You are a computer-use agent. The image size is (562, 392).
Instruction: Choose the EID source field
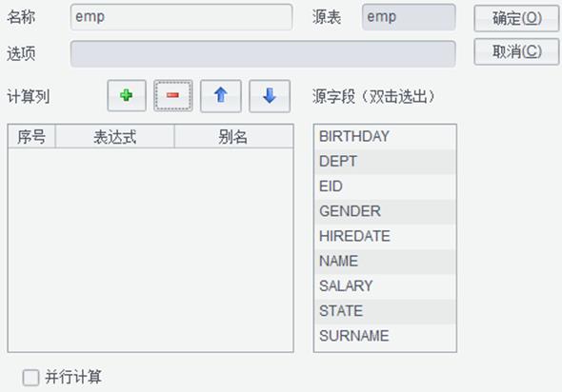(x=385, y=186)
